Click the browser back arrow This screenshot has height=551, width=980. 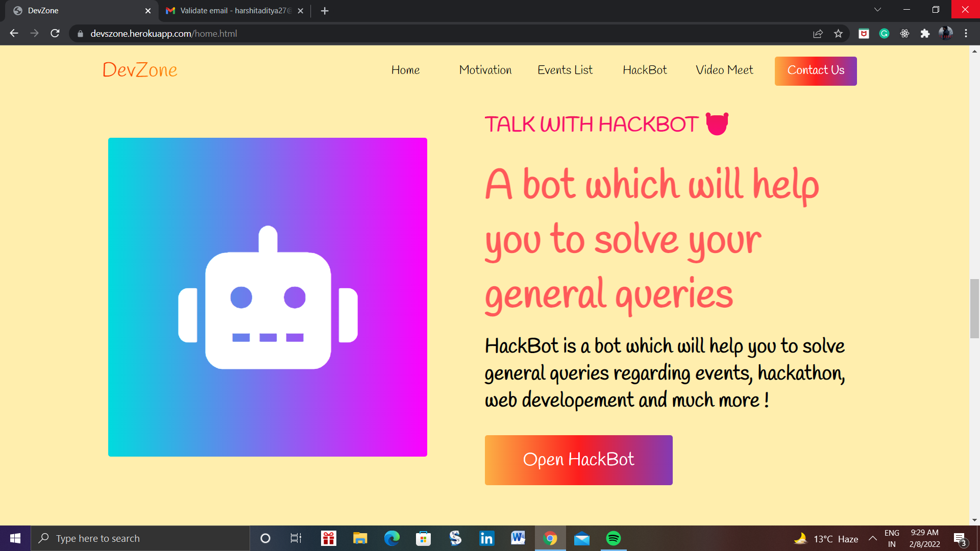13,33
